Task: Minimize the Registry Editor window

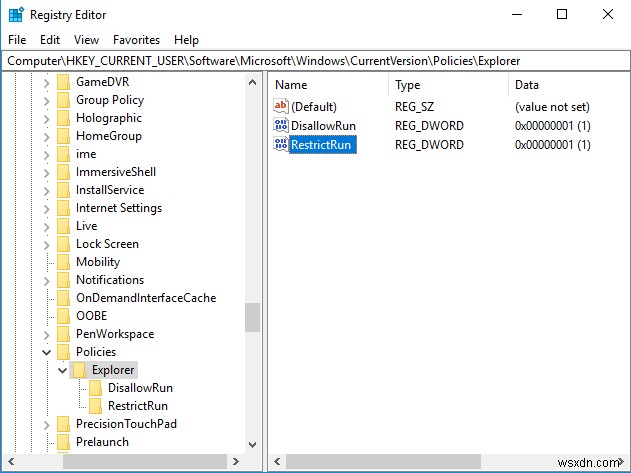Action: tap(517, 14)
